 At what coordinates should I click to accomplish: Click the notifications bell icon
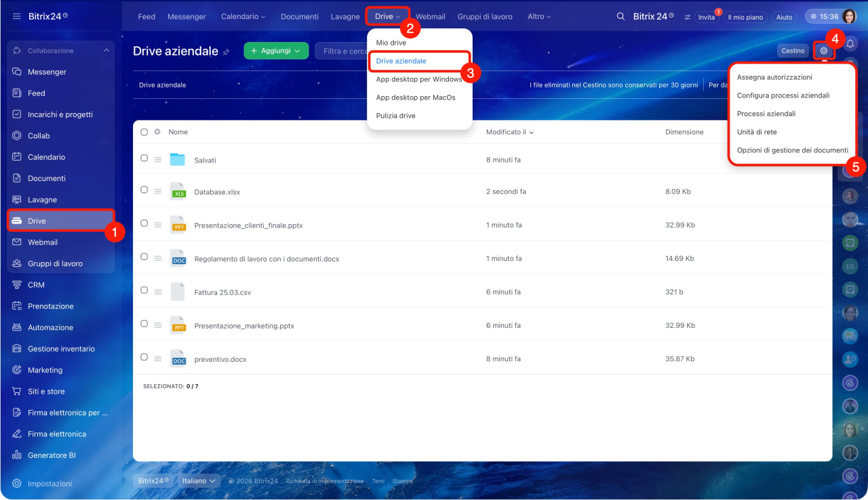(850, 45)
